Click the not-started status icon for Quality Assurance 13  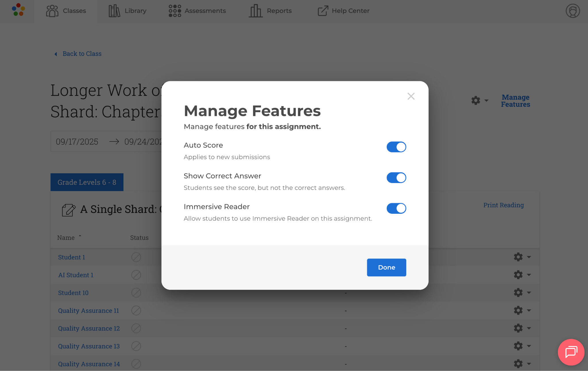[x=136, y=346]
